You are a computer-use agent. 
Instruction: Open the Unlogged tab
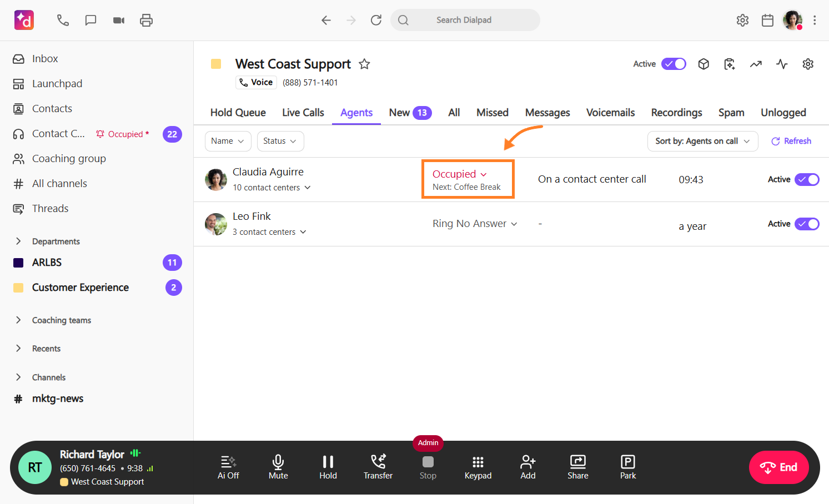783,113
